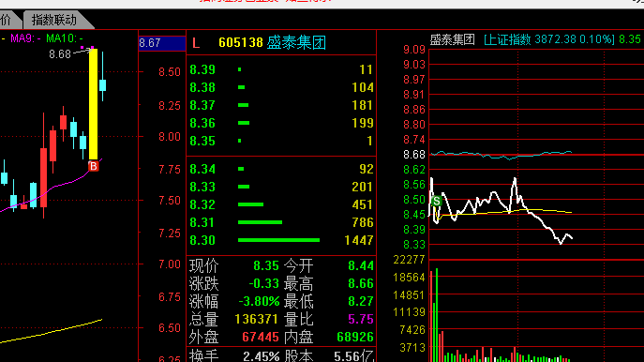Select the tall yellow candlestick bar
This screenshot has height=362, width=644.
click(93, 104)
